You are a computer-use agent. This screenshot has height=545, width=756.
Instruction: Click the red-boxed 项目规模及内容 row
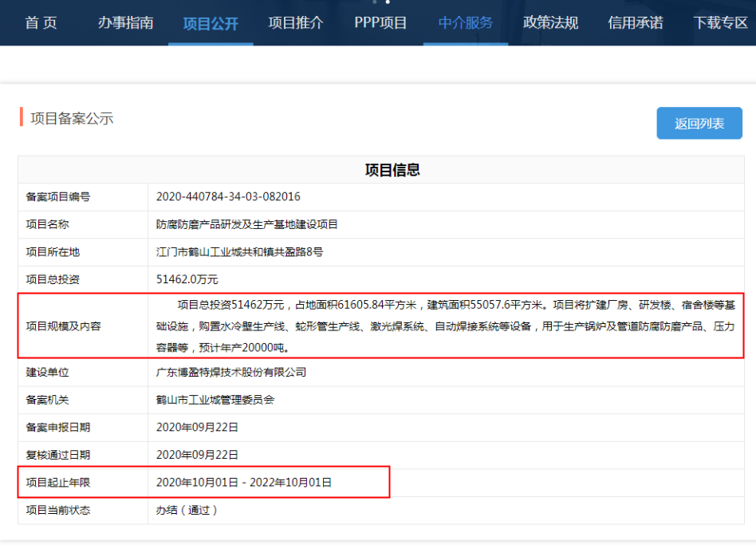pos(378,326)
